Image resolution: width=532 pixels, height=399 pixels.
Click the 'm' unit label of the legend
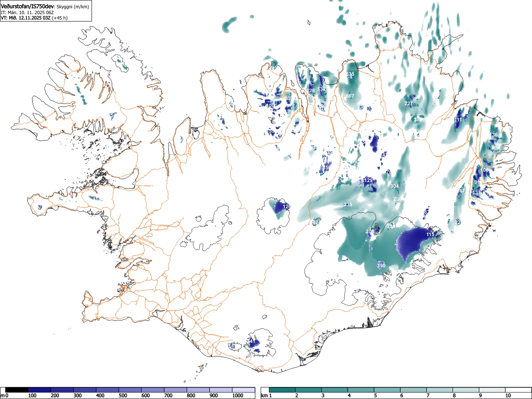click(x=2, y=396)
